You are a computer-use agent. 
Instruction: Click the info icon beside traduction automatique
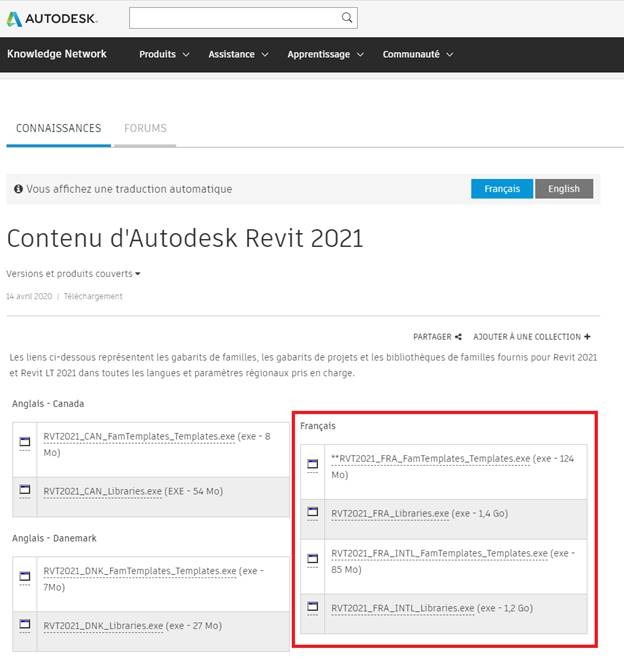[18, 189]
